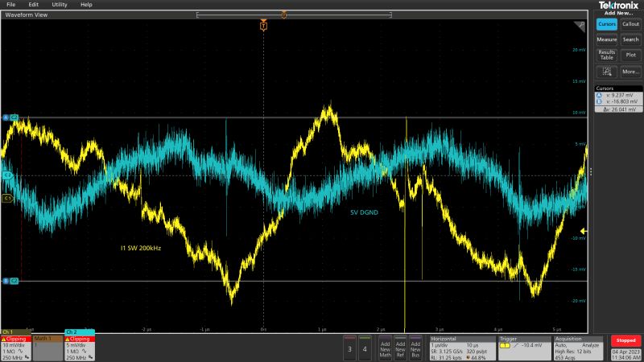Image resolution: width=644 pixels, height=362 pixels.
Task: Select the orange trigger position T marker
Action: pyautogui.click(x=264, y=26)
